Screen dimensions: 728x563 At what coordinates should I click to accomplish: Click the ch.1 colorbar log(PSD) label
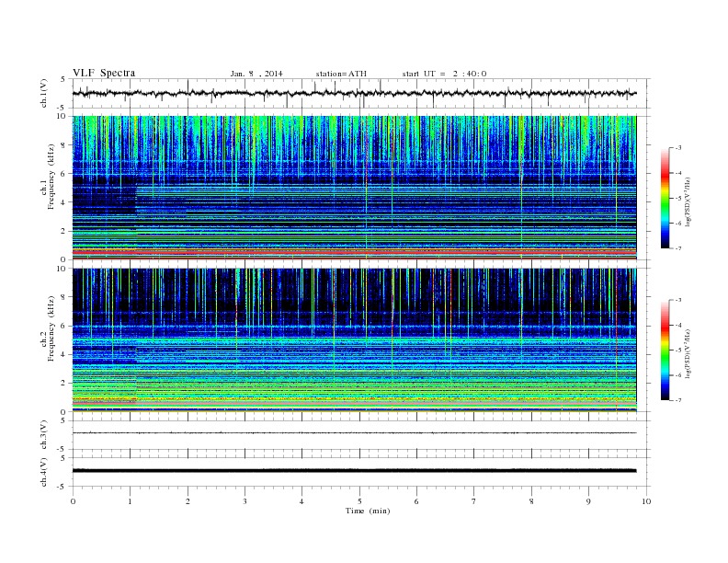[688, 202]
